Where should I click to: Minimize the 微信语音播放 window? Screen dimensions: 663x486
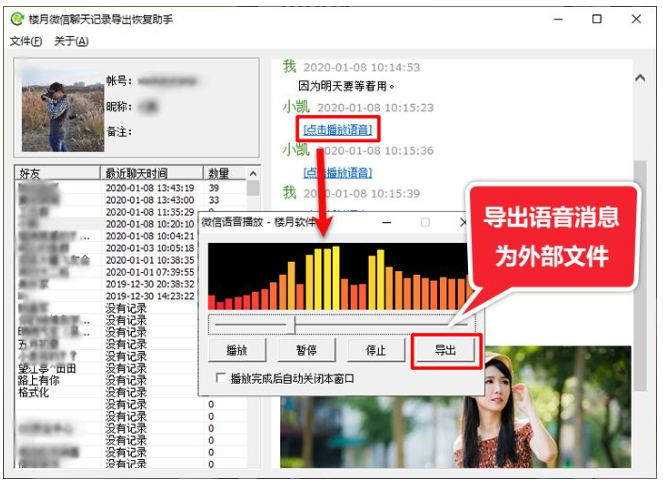click(x=386, y=222)
